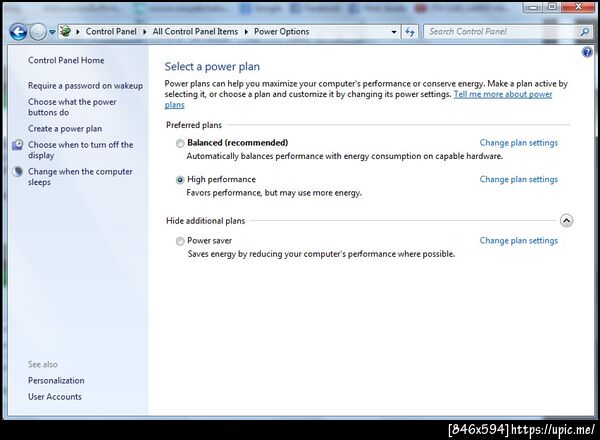Click the Forward navigation arrow button
Screen dimensions: 600x440
coord(38,32)
